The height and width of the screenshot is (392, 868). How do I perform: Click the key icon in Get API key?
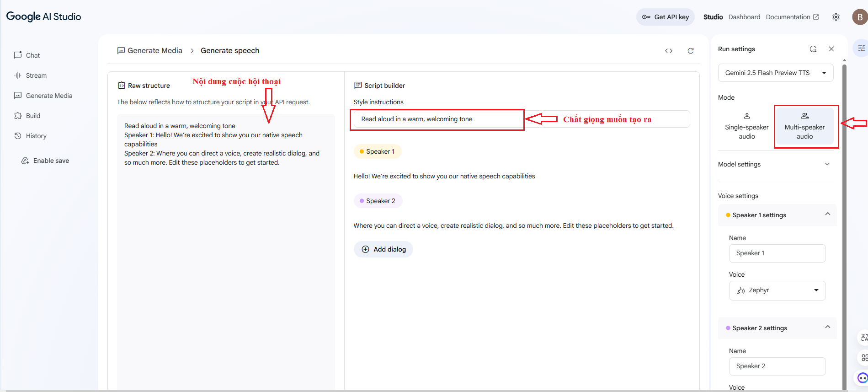pos(646,17)
